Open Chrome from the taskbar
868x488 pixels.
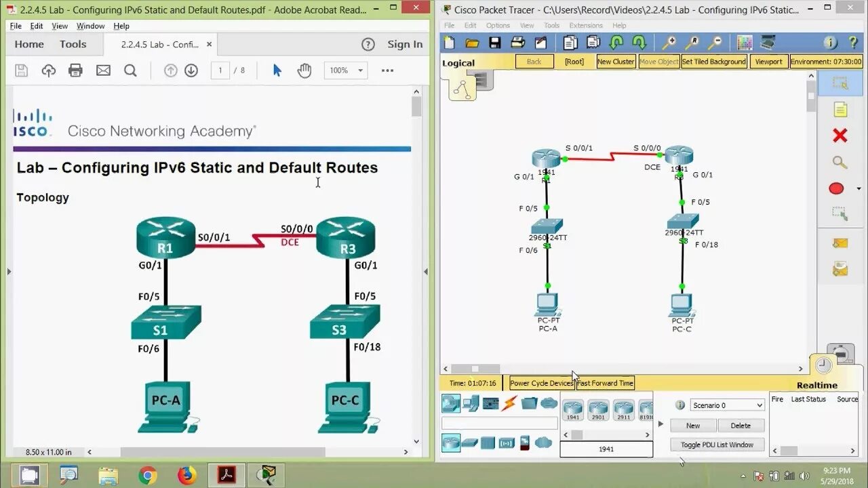pyautogui.click(x=147, y=475)
